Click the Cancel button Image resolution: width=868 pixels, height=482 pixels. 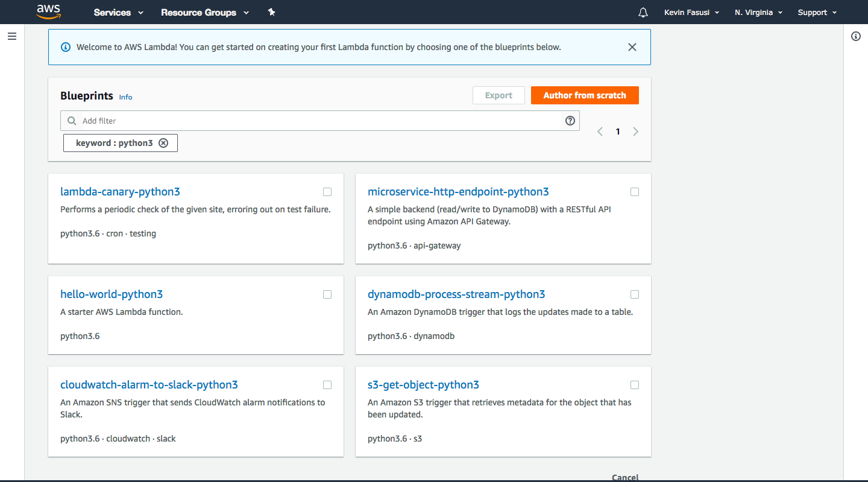[x=625, y=477]
